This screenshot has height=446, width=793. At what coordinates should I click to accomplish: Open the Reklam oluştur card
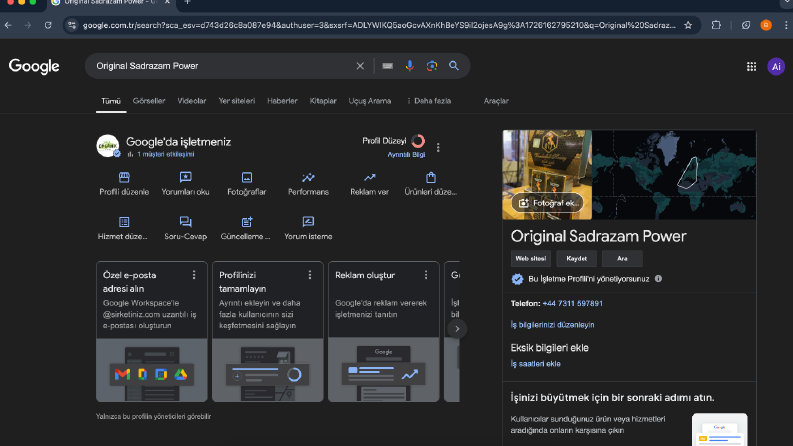[383, 332]
